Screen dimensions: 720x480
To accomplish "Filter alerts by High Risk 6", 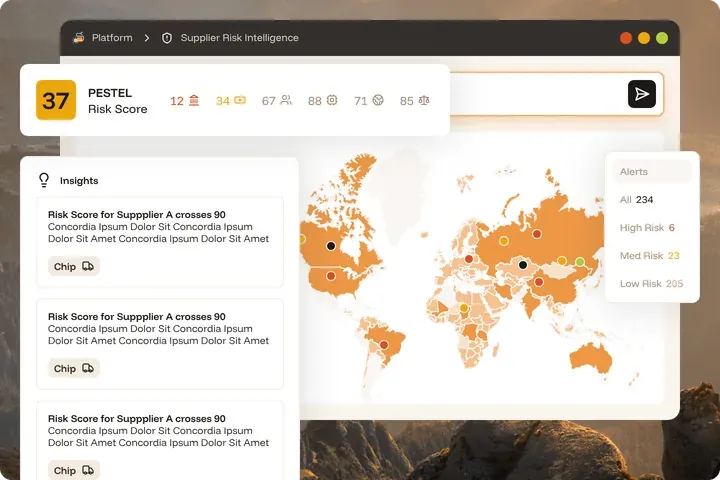I will (x=647, y=228).
